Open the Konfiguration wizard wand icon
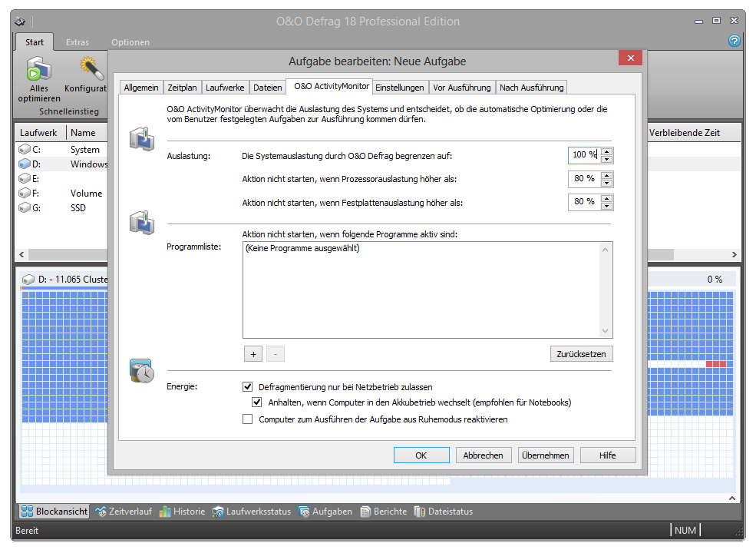Viewport: 756px width, 553px height. (x=91, y=68)
